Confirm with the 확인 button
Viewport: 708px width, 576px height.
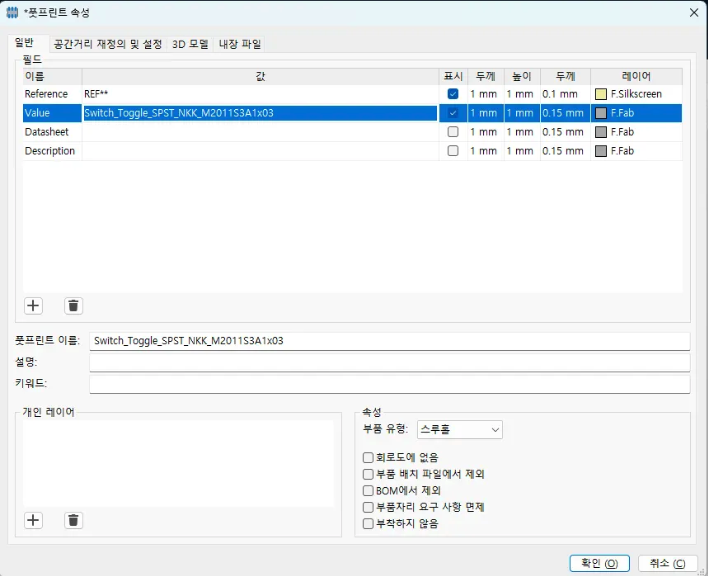tap(599, 563)
